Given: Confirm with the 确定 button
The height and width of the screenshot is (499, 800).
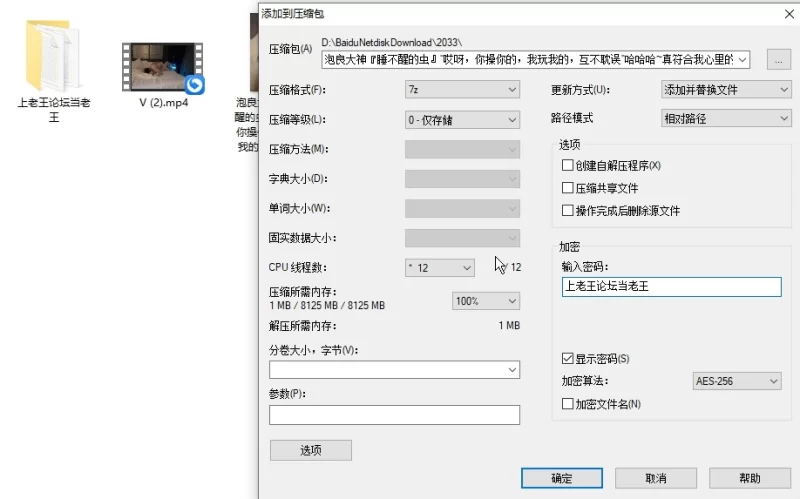Looking at the screenshot, I should click(x=562, y=478).
